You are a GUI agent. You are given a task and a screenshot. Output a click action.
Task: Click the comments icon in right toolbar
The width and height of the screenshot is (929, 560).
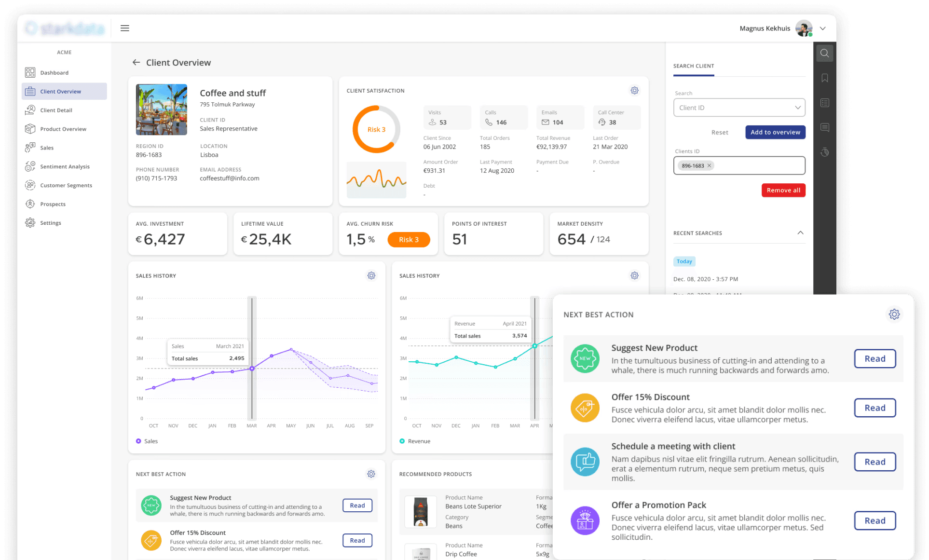(824, 127)
